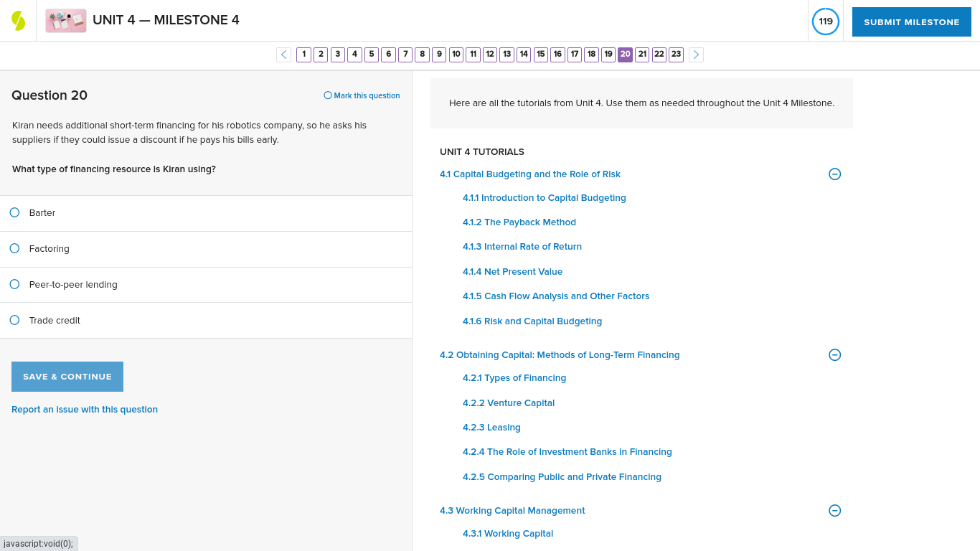Expand the 4.3 Working Capital Management heading
Image resolution: width=980 pixels, height=551 pixels.
pos(512,510)
